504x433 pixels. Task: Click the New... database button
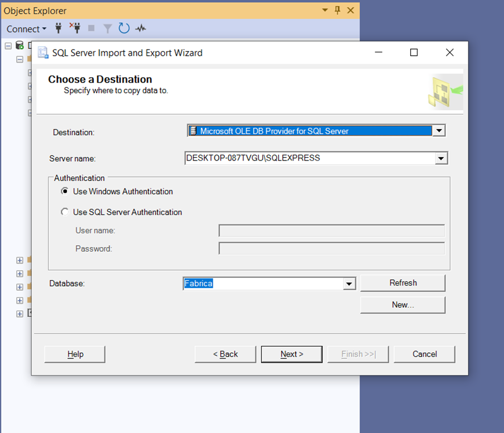tap(403, 305)
